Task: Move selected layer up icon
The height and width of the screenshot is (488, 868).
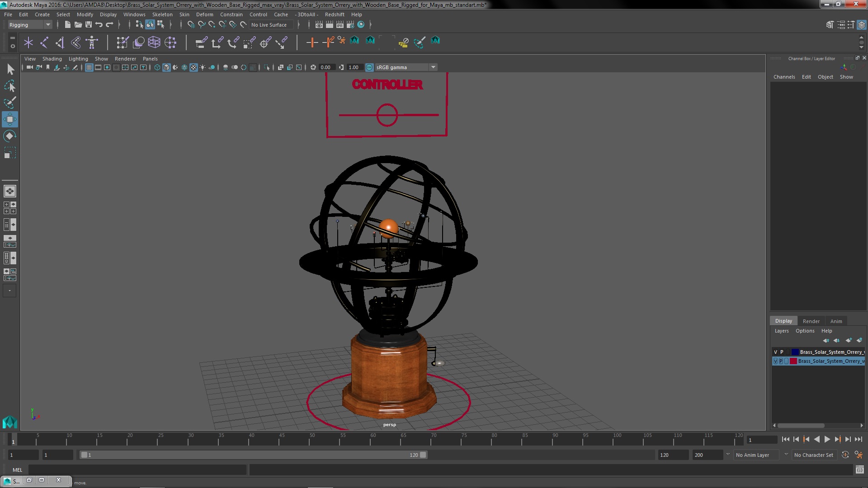Action: tap(826, 340)
